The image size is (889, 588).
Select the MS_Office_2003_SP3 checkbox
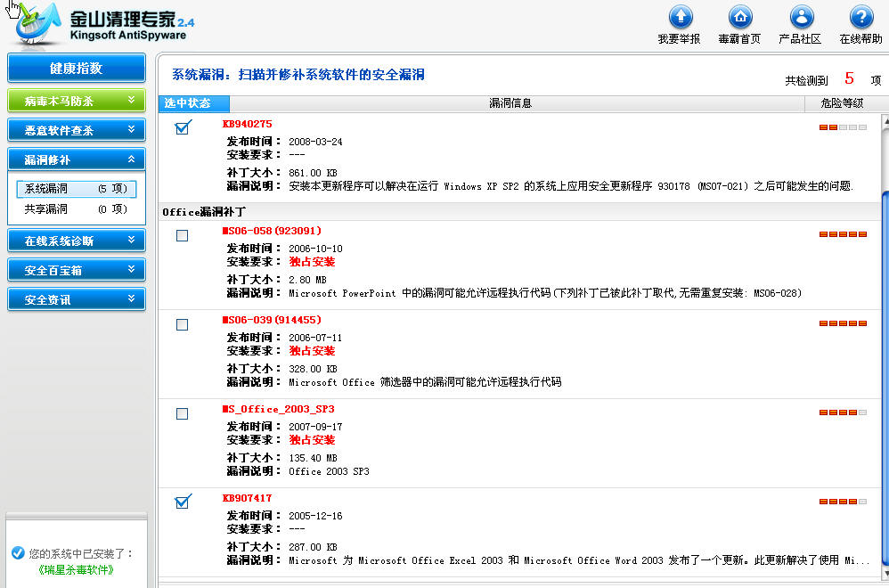pyautogui.click(x=183, y=414)
